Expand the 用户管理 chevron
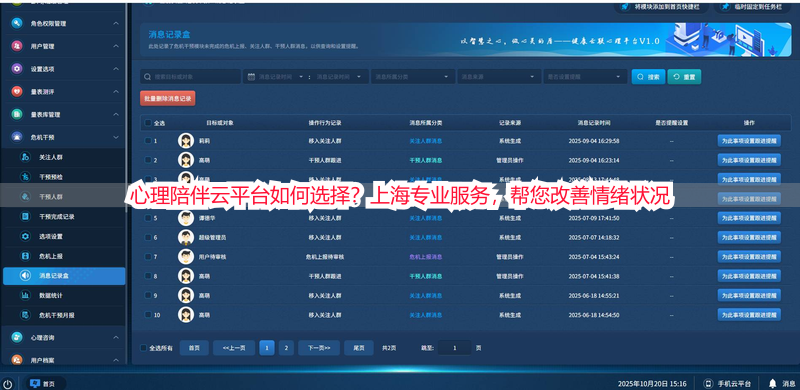 tap(116, 46)
